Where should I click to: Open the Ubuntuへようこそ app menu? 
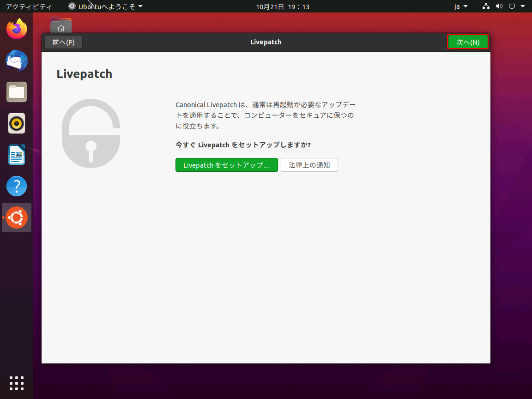click(x=105, y=6)
